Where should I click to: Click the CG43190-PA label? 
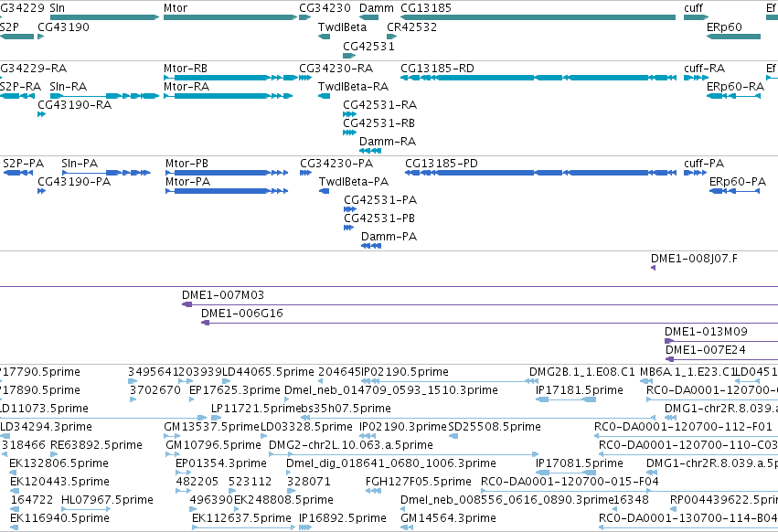pos(74,182)
